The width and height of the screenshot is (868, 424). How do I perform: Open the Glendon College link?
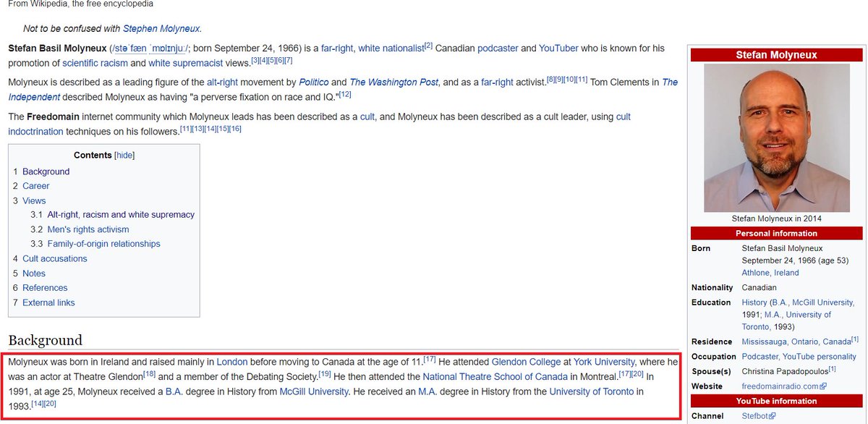(526, 362)
